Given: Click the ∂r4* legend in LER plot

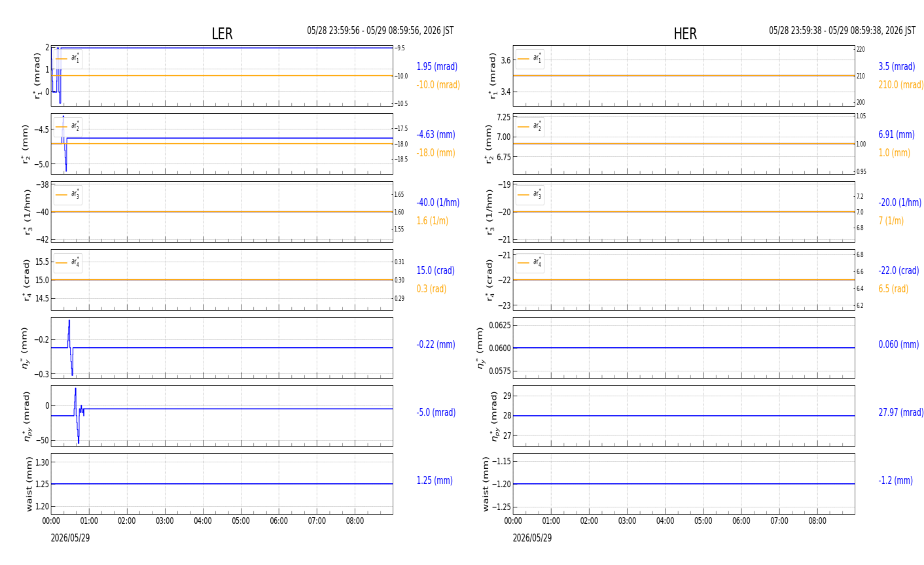Looking at the screenshot, I should 68,262.
